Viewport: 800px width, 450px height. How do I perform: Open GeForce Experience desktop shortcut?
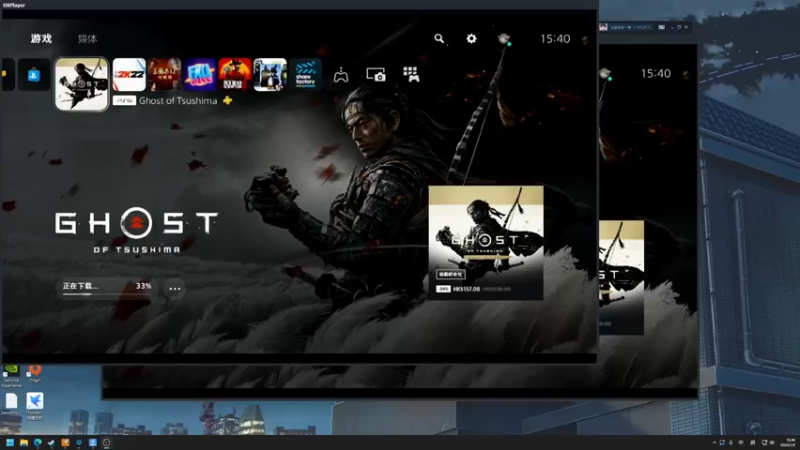(x=11, y=376)
